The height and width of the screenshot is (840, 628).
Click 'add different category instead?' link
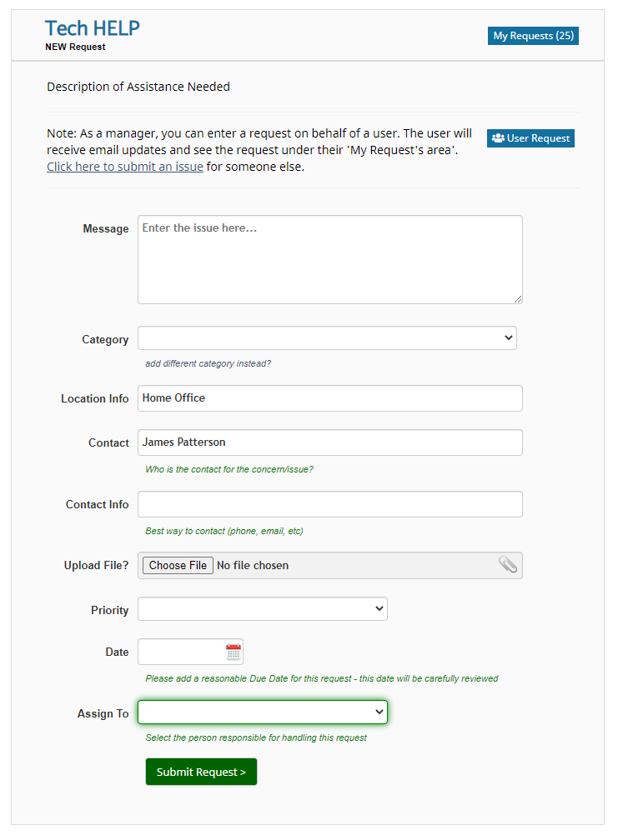coord(208,363)
